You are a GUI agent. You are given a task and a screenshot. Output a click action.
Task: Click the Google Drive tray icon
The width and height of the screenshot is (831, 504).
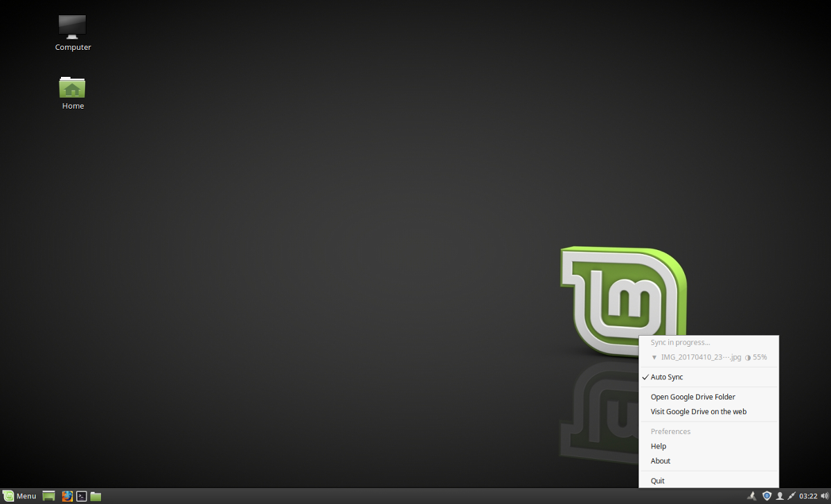(752, 496)
